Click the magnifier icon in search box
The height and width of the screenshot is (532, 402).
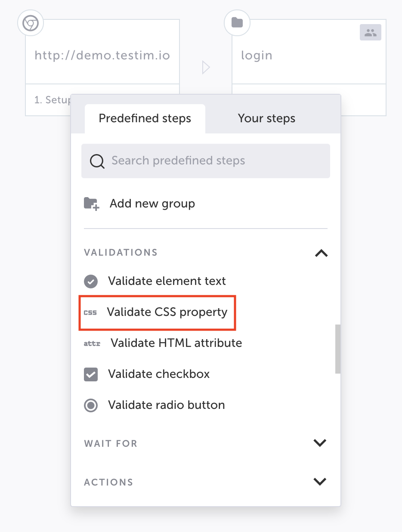[97, 161]
